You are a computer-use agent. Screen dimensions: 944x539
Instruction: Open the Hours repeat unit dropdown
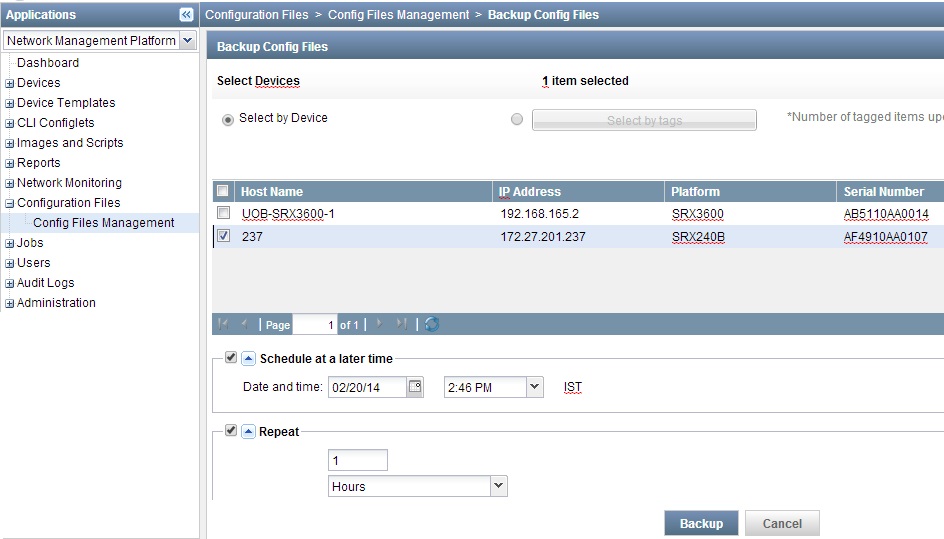coord(498,485)
